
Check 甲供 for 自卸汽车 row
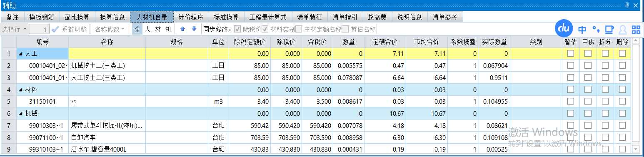click(x=588, y=137)
